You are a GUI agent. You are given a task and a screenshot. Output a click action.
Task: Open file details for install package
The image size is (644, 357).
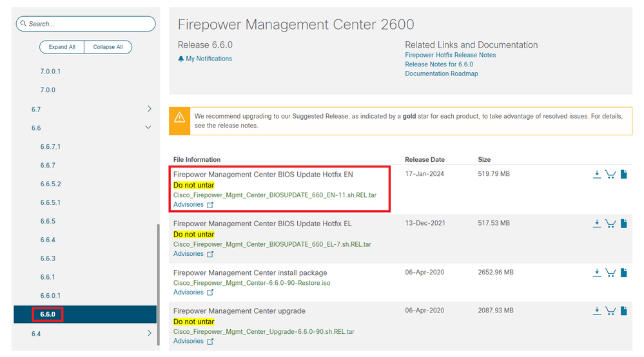(624, 273)
